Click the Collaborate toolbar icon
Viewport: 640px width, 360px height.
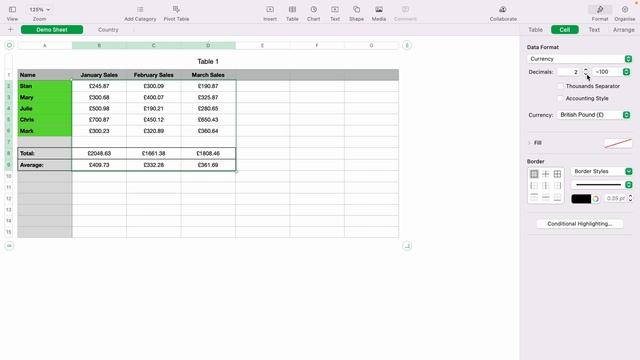(503, 9)
